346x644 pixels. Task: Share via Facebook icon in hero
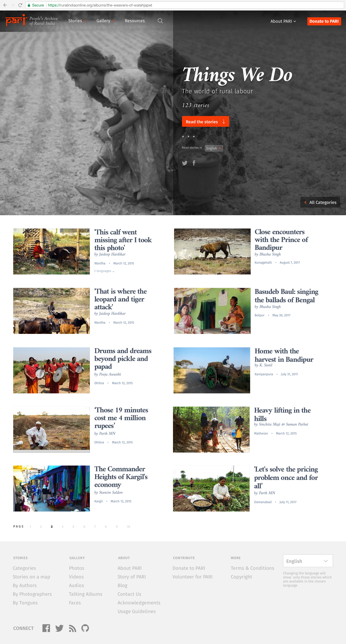pyautogui.click(x=194, y=163)
